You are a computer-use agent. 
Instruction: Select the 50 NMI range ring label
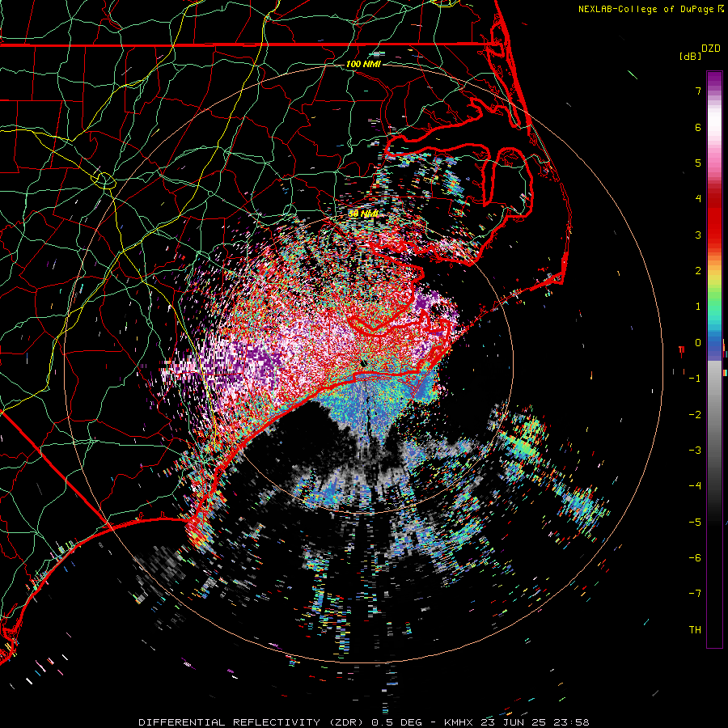click(363, 214)
